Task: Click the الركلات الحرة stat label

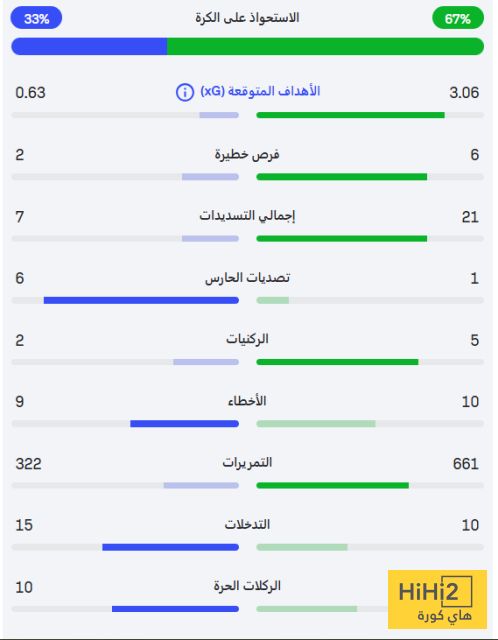Action: click(x=247, y=586)
